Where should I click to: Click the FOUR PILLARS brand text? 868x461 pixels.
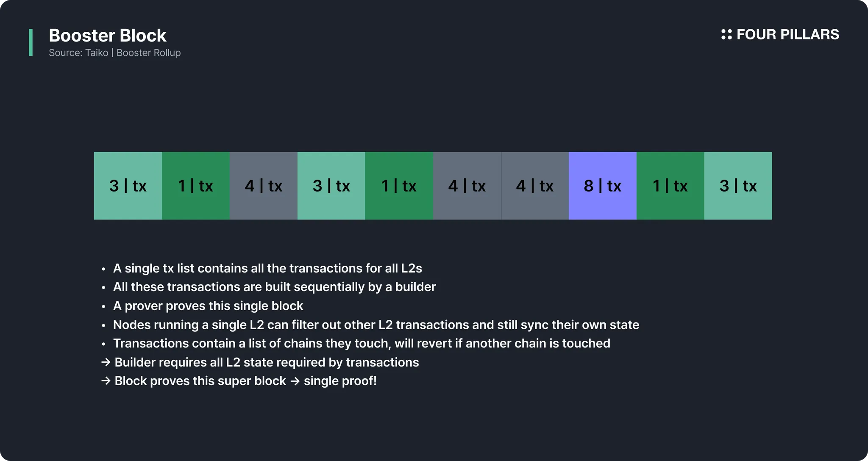click(787, 34)
